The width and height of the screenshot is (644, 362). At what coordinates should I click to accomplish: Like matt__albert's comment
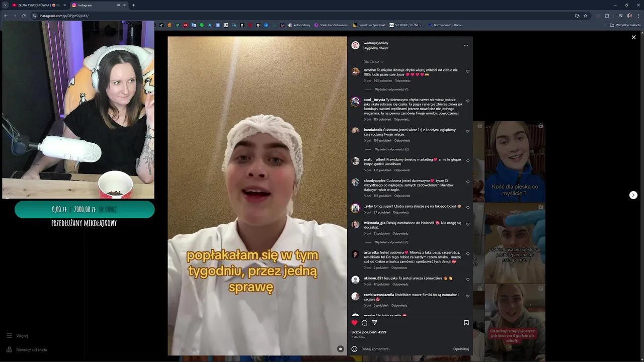click(468, 161)
